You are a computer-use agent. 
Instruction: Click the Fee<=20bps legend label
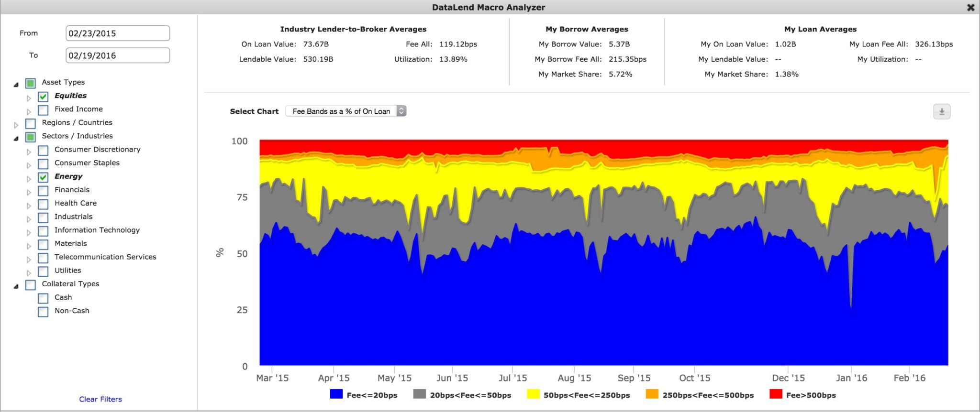pyautogui.click(x=372, y=395)
